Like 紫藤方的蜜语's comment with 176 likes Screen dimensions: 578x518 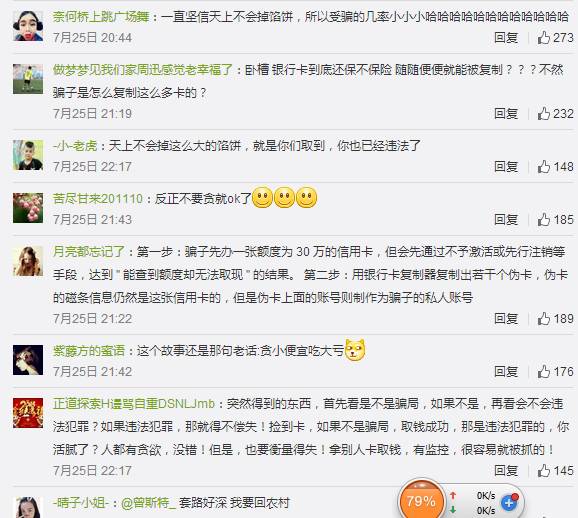(x=543, y=372)
